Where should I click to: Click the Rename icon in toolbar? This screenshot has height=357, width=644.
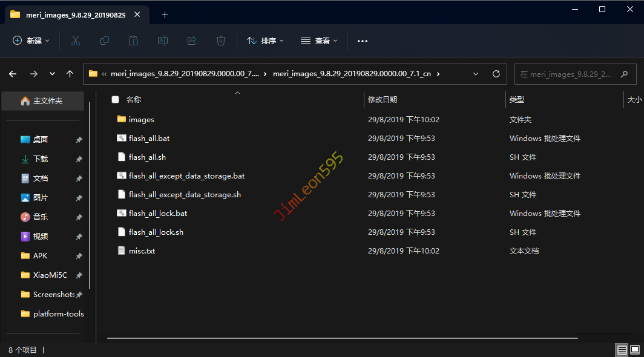(163, 41)
